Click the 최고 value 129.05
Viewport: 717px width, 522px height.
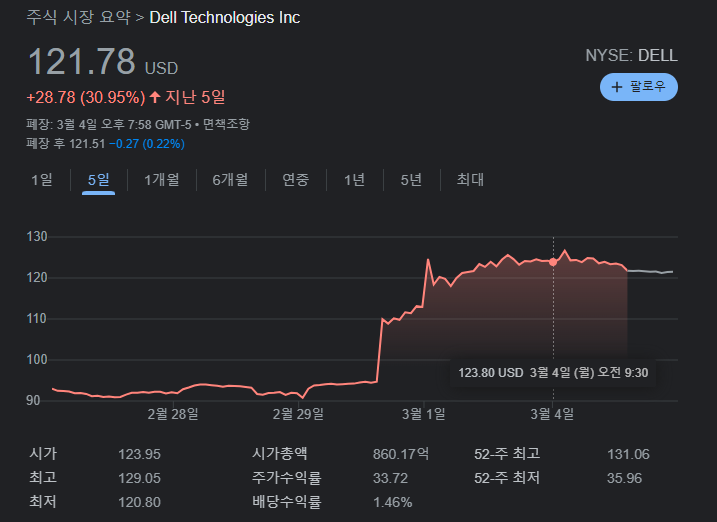pyautogui.click(x=139, y=478)
